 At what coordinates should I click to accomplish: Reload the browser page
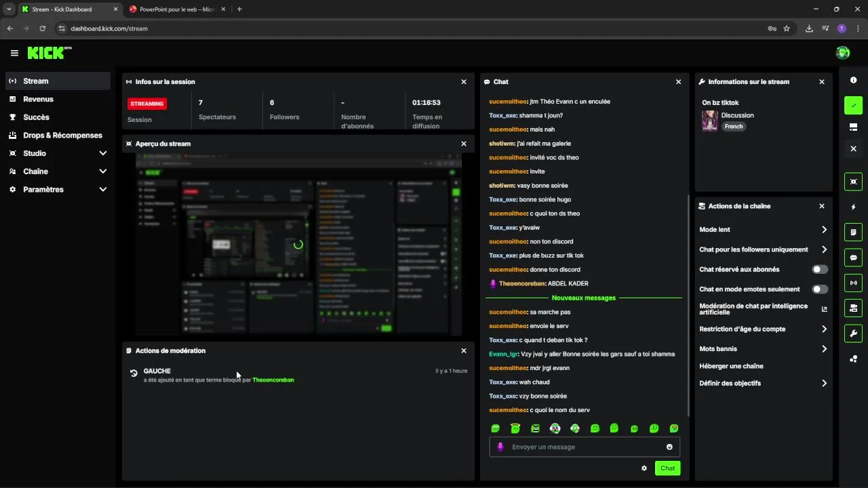(42, 28)
